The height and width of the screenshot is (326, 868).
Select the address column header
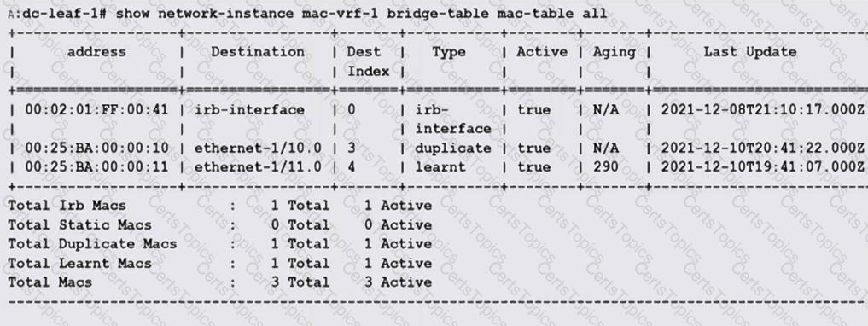[96, 52]
